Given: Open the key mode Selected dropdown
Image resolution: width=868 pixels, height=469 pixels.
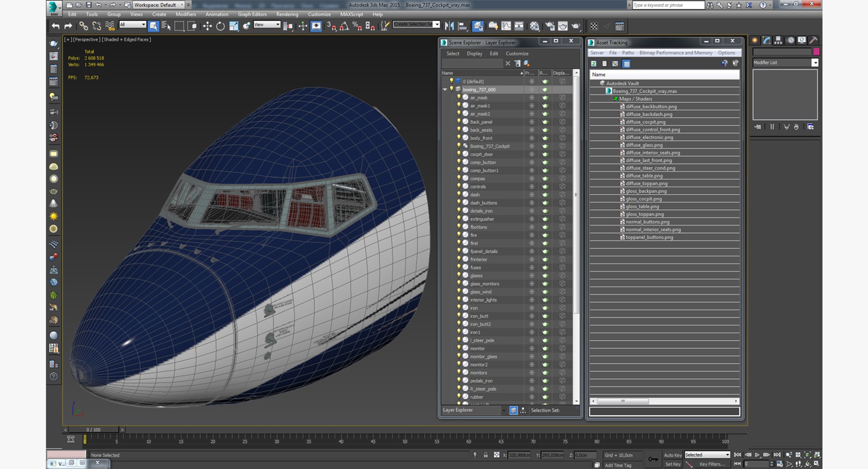Looking at the screenshot, I should [x=707, y=455].
